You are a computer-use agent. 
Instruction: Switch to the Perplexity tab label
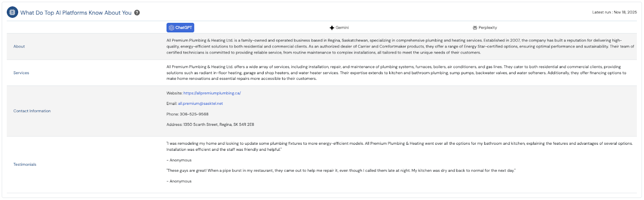[x=488, y=28]
